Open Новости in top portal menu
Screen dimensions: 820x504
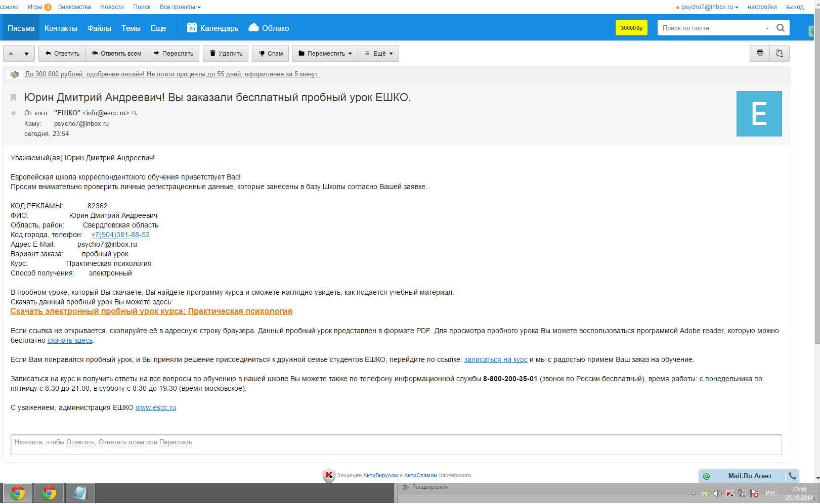[x=112, y=7]
